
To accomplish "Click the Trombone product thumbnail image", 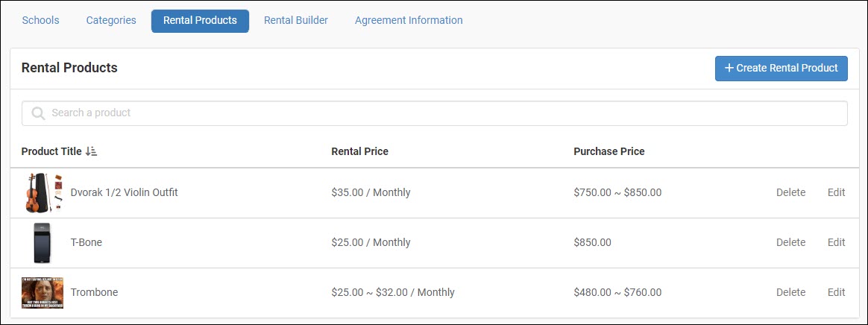I will pyautogui.click(x=42, y=292).
